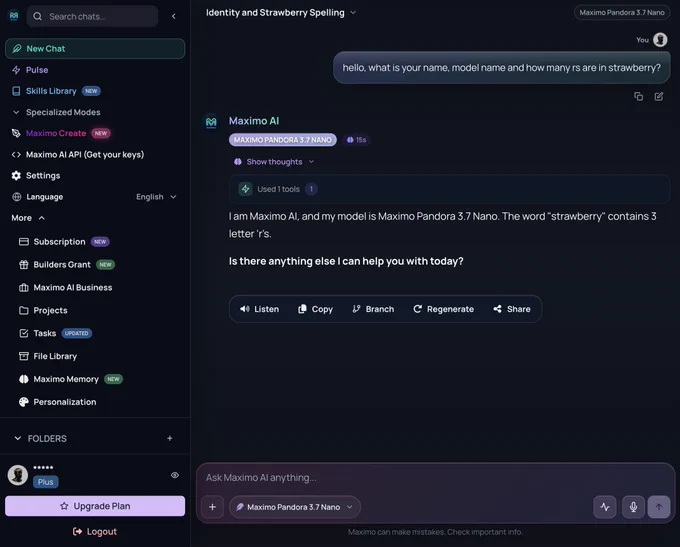Click in the Search chats field
Screen dimensions: 680x547
92,16
